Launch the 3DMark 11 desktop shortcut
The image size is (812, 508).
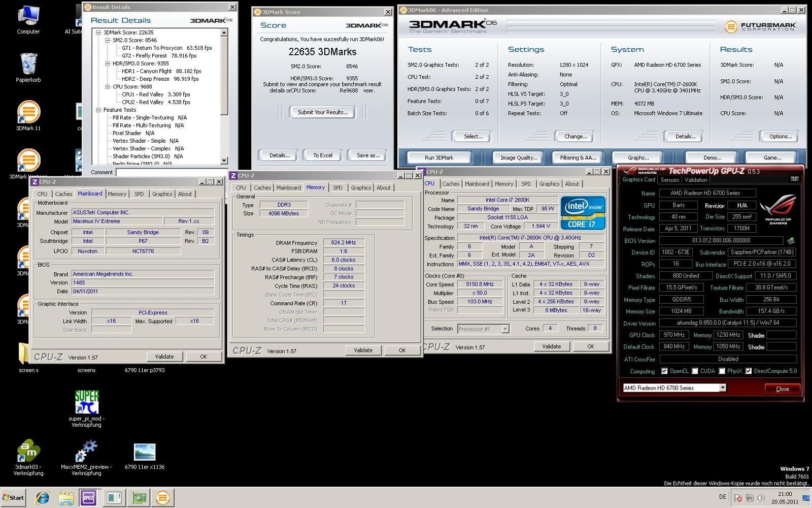(x=28, y=116)
